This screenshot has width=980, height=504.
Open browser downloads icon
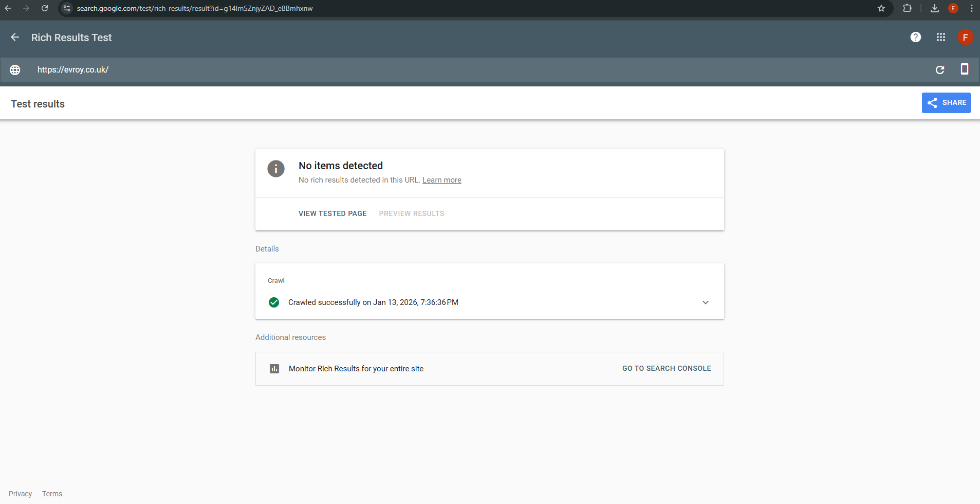(934, 8)
